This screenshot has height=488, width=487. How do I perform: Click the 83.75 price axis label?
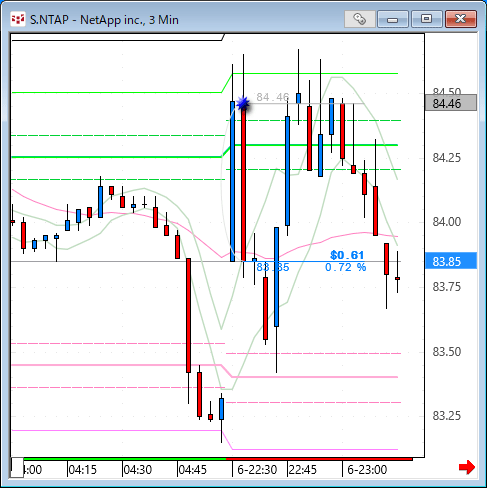point(447,287)
